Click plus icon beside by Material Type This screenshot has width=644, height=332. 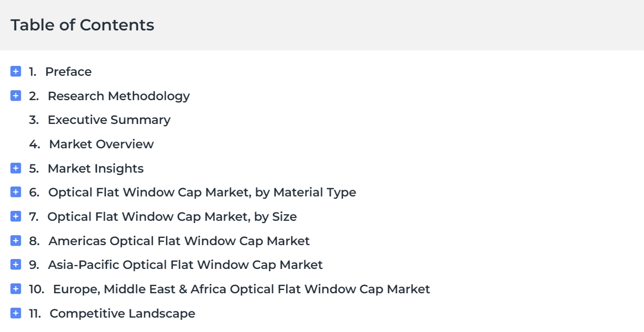point(16,192)
